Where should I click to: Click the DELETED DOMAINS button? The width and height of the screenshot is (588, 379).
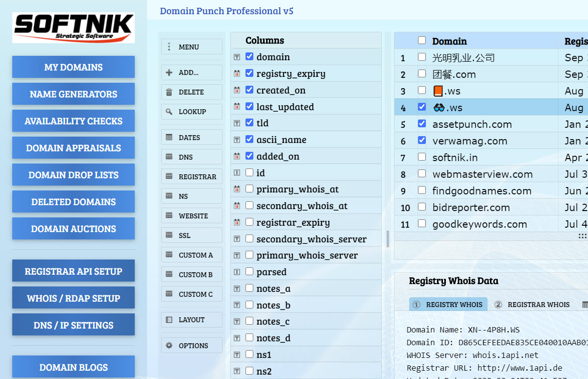tap(73, 202)
